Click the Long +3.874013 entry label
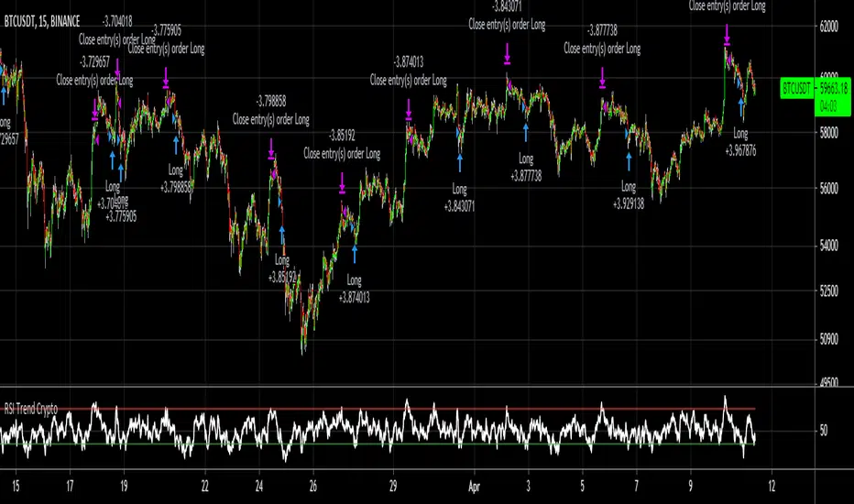854x504 pixels. [x=354, y=289]
